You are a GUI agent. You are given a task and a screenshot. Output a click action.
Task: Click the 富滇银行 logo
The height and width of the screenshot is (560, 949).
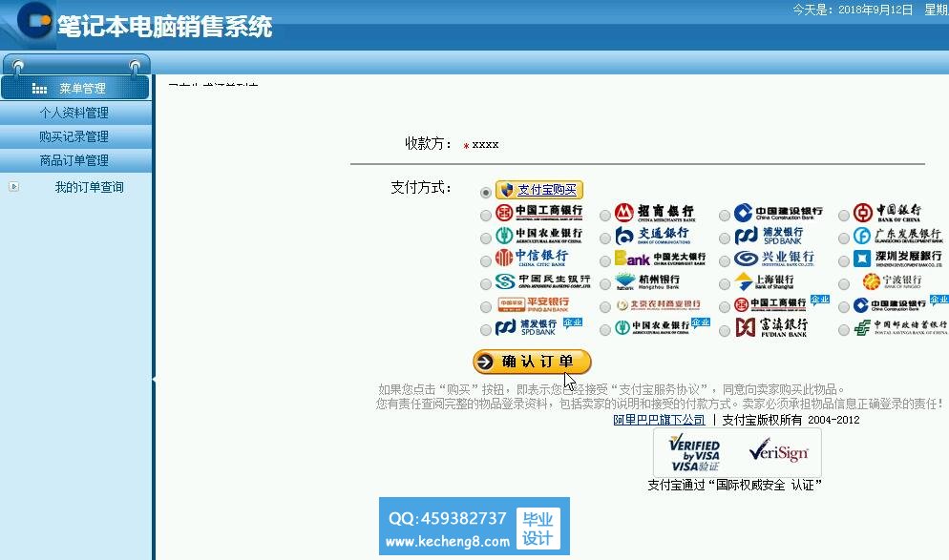pyautogui.click(x=771, y=327)
